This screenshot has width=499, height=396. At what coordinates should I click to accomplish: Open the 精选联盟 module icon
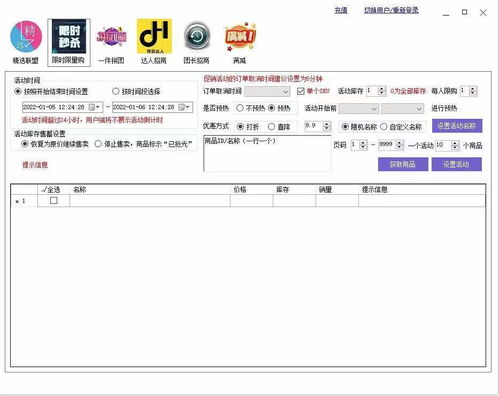[26, 37]
